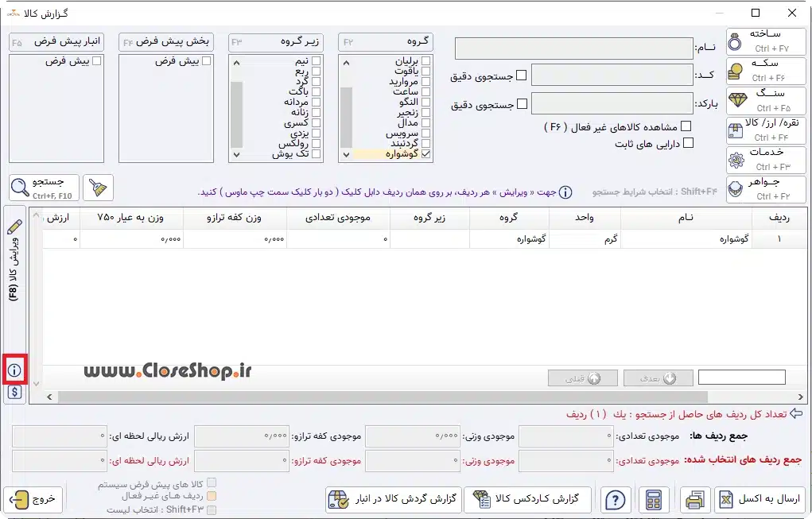Sort by the واحد column header
This screenshot has width=812, height=519.
coord(585,218)
